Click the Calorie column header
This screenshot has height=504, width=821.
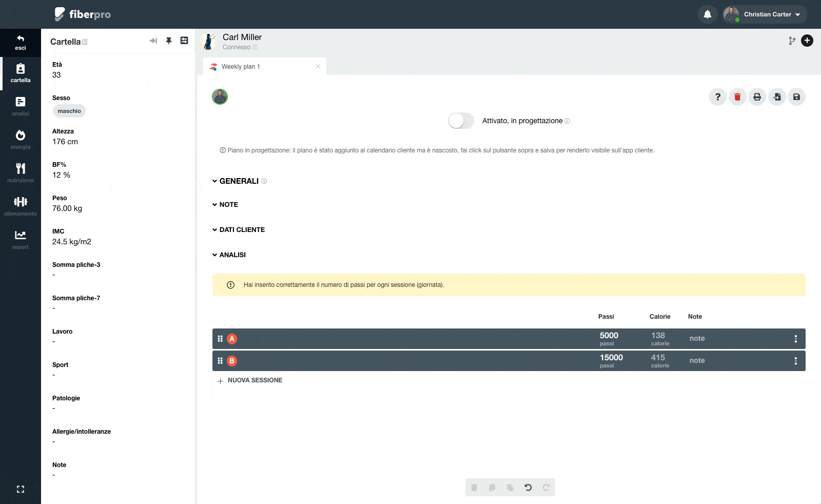[660, 317]
